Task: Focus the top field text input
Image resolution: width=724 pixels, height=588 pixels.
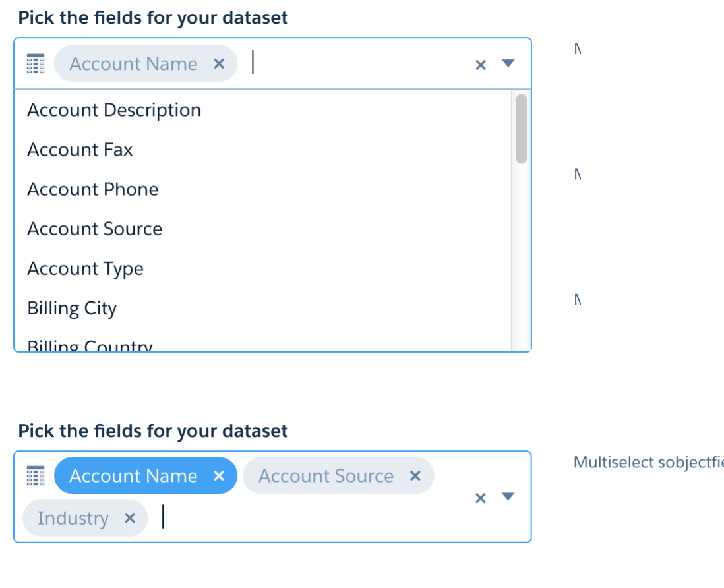Action: (x=356, y=64)
